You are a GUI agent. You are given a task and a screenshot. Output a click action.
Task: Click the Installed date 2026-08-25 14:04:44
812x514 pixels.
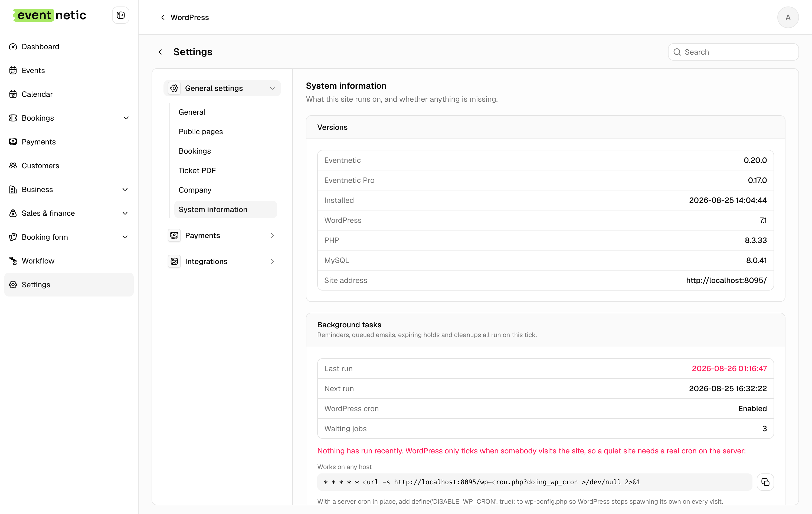point(728,200)
